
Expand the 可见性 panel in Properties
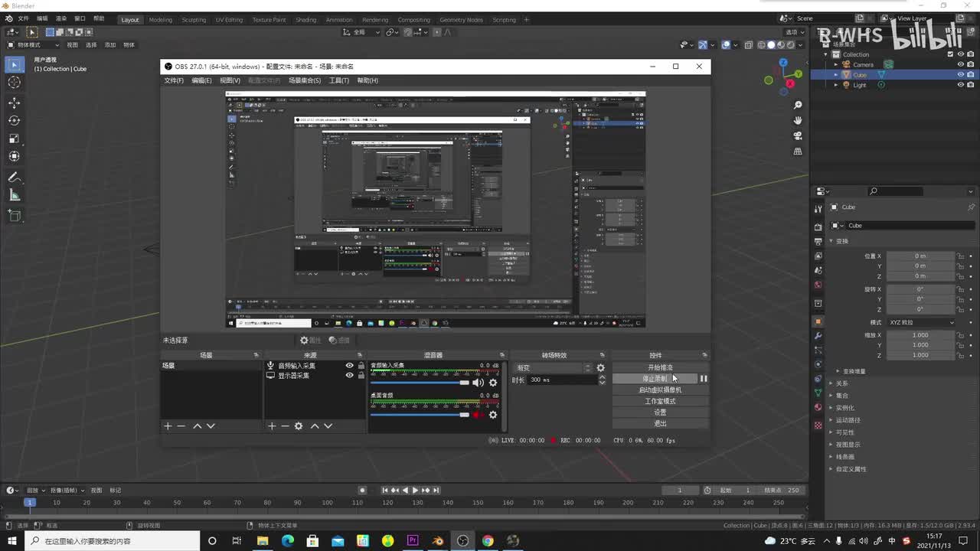click(844, 432)
